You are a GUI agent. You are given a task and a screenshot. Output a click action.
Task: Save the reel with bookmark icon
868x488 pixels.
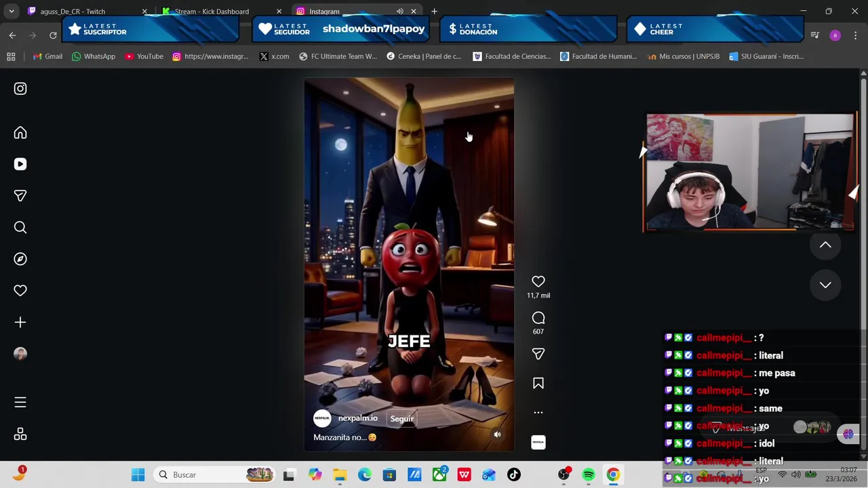538,384
